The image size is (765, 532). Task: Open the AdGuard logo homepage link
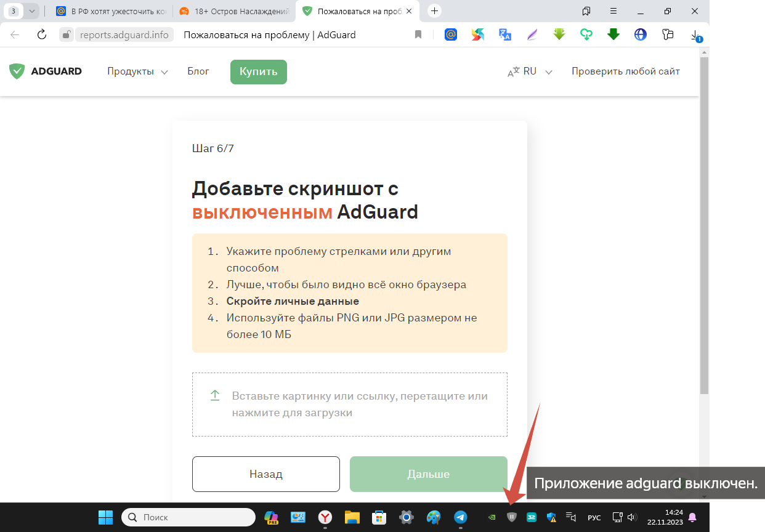pos(44,71)
